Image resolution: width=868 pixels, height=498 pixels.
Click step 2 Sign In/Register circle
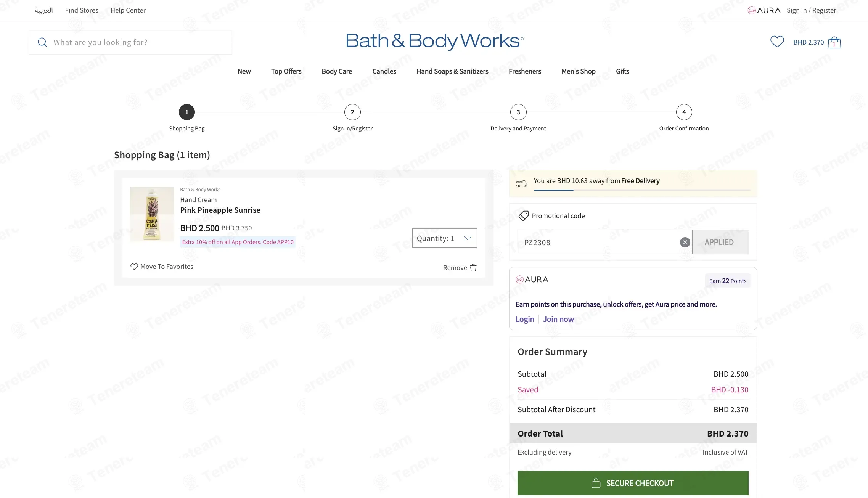point(352,112)
